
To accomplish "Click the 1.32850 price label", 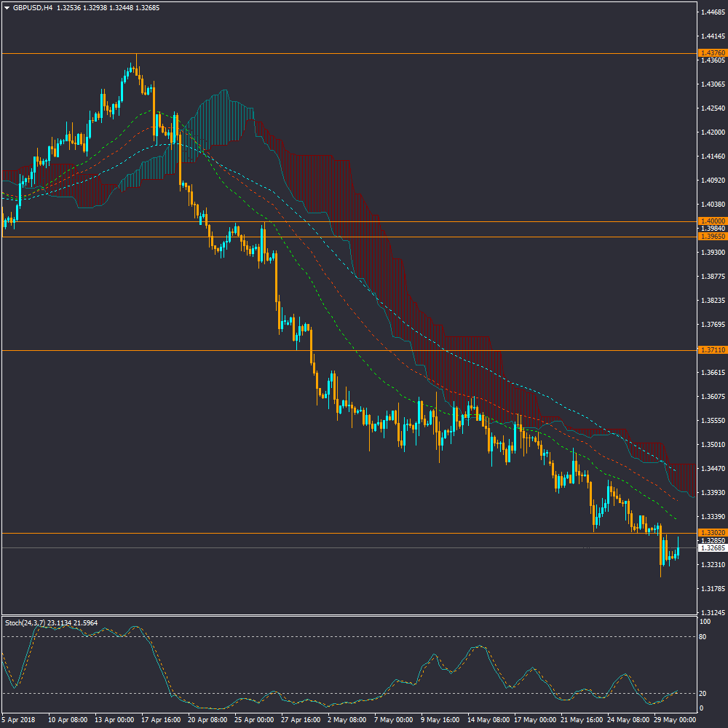I will pos(711,541).
